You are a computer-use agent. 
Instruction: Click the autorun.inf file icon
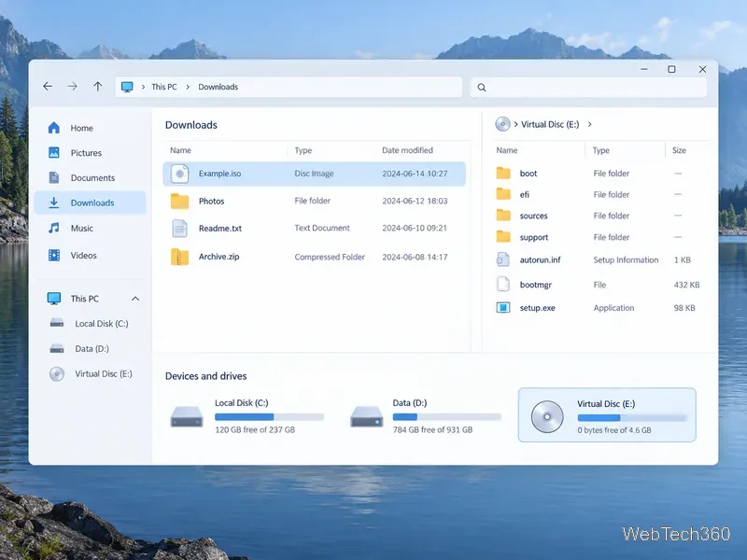tap(503, 259)
